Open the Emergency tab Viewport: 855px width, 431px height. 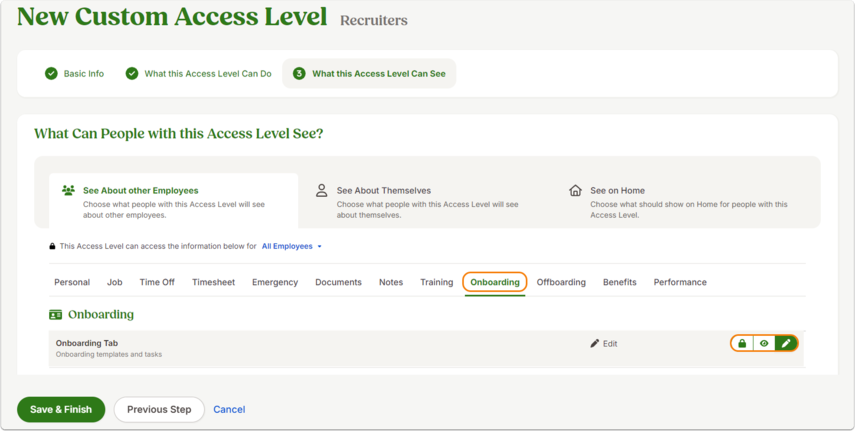275,282
